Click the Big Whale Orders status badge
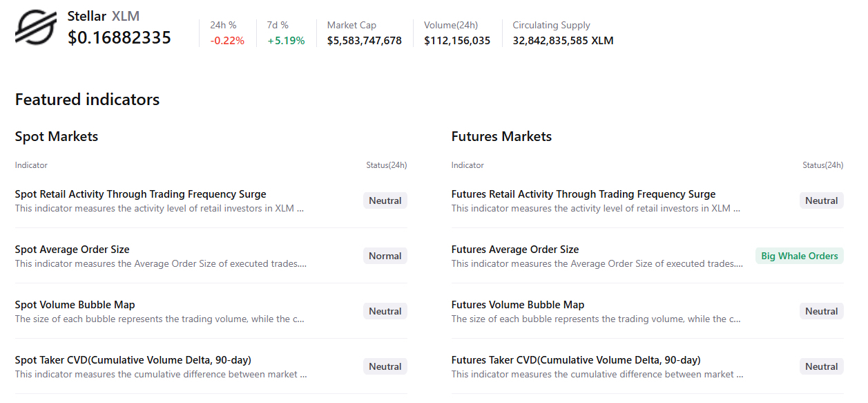This screenshot has height=403, width=868. point(799,256)
